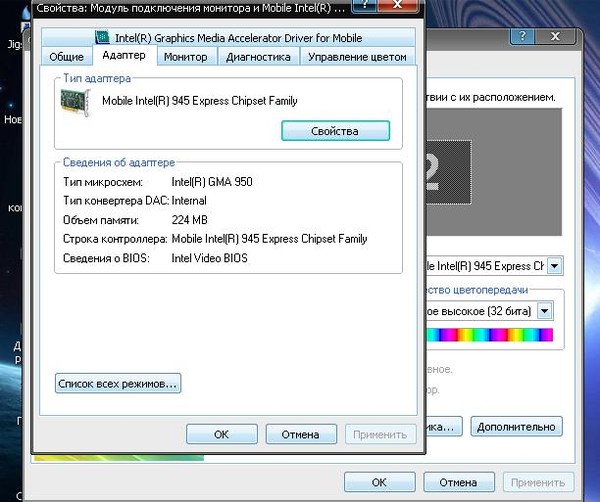Expand color quality 32 бита dropdown

(545, 311)
